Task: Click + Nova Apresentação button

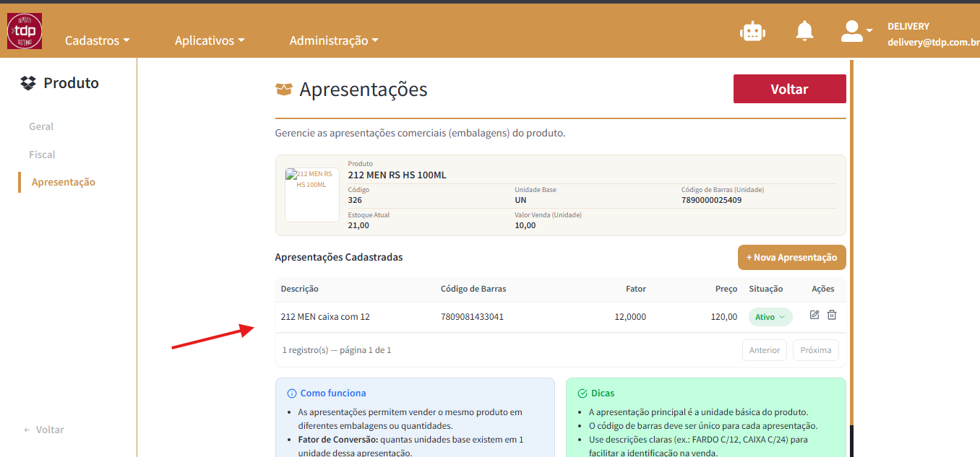Action: pos(791,257)
